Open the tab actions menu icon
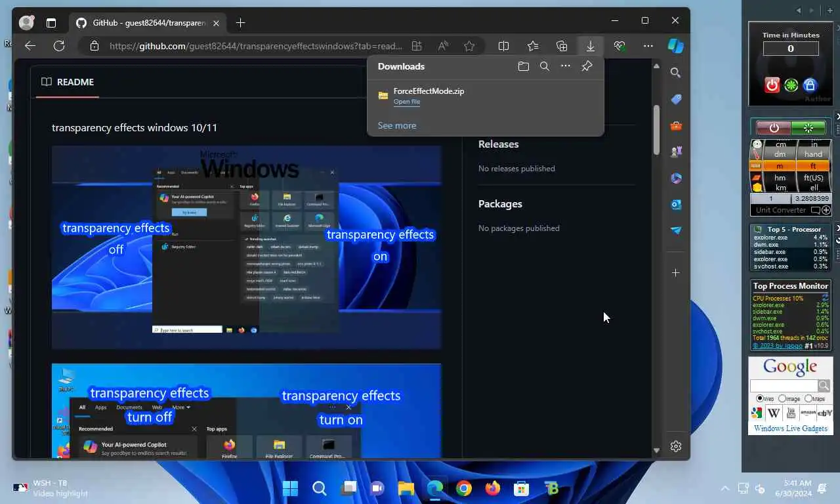The width and height of the screenshot is (840, 504). [x=51, y=23]
